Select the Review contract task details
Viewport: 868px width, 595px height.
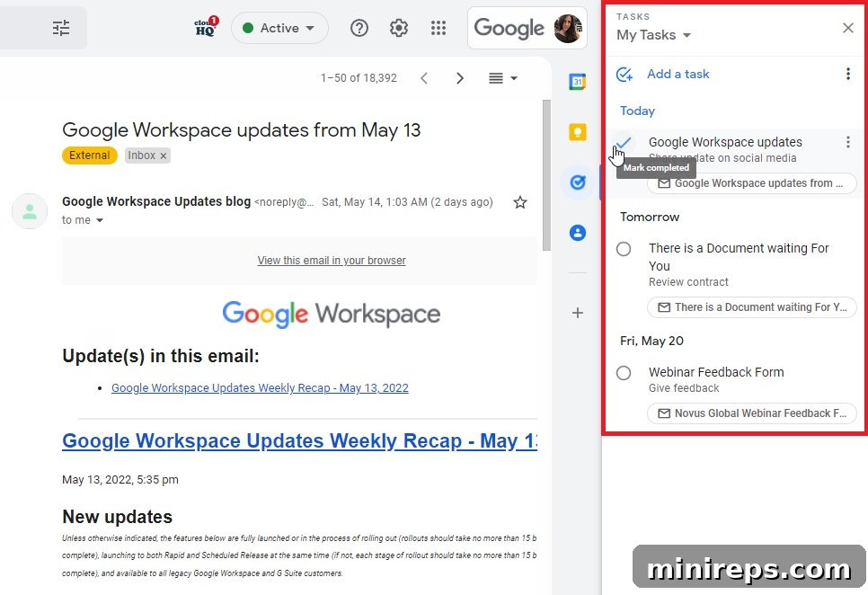[x=688, y=281]
